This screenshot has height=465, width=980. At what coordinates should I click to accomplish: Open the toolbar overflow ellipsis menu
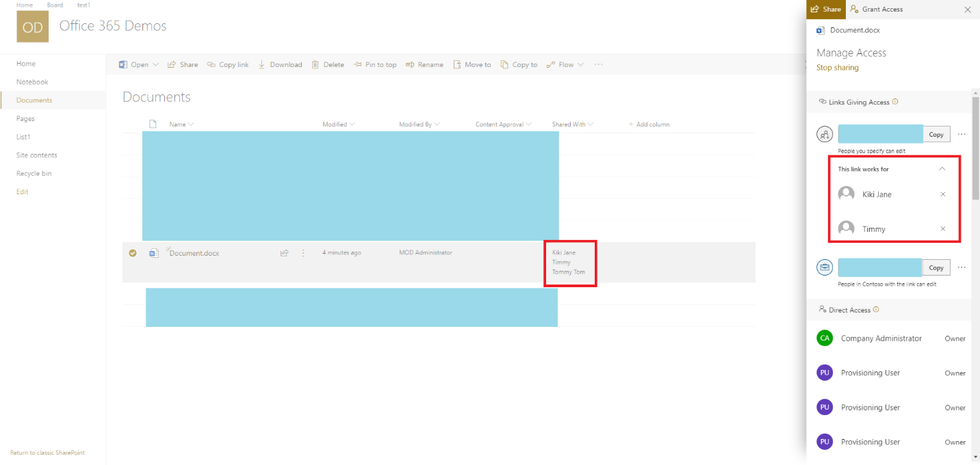coord(599,64)
